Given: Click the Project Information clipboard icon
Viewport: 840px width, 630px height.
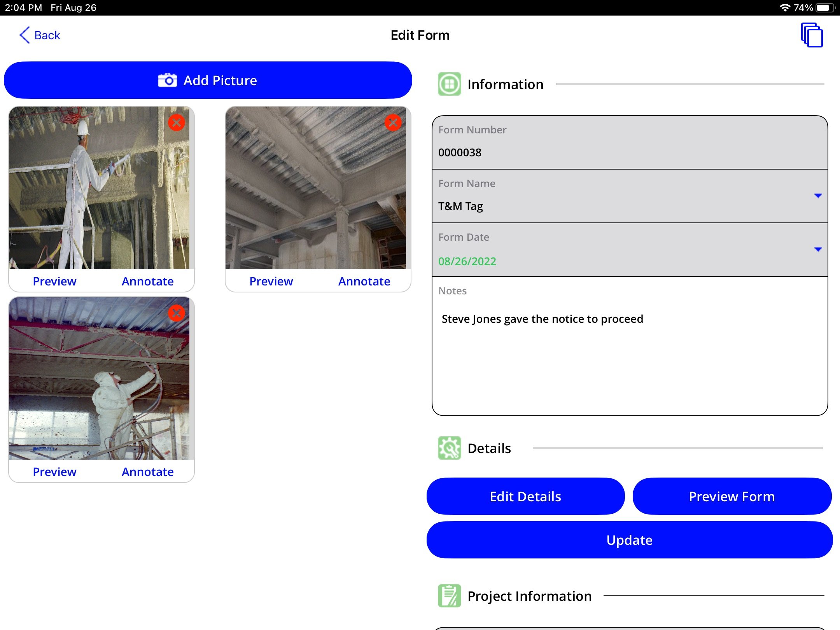Looking at the screenshot, I should point(450,596).
